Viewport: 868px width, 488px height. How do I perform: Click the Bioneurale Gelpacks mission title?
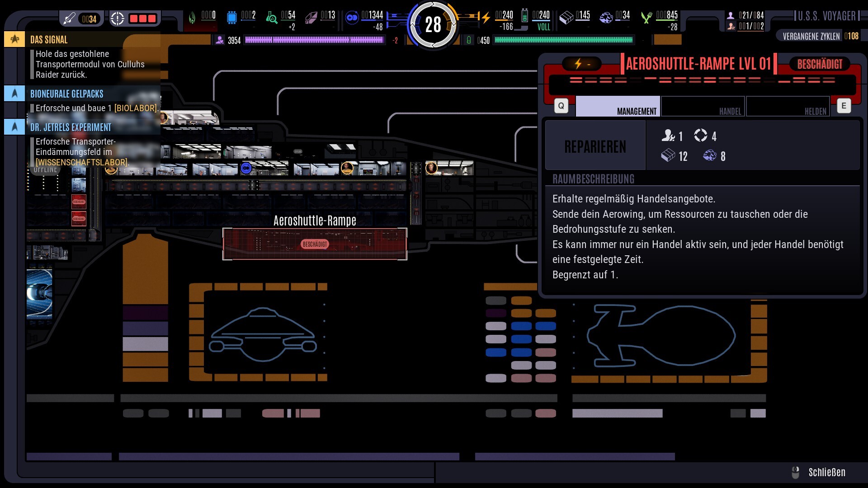(x=67, y=94)
